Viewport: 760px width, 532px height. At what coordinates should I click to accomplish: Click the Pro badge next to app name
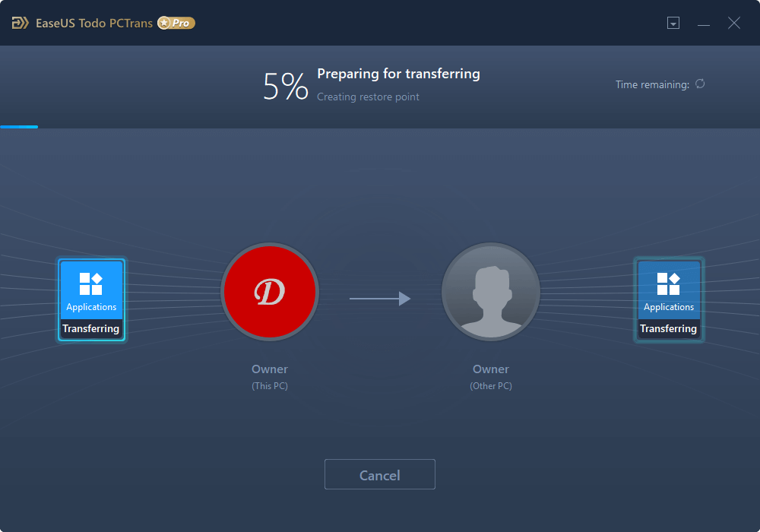(176, 23)
